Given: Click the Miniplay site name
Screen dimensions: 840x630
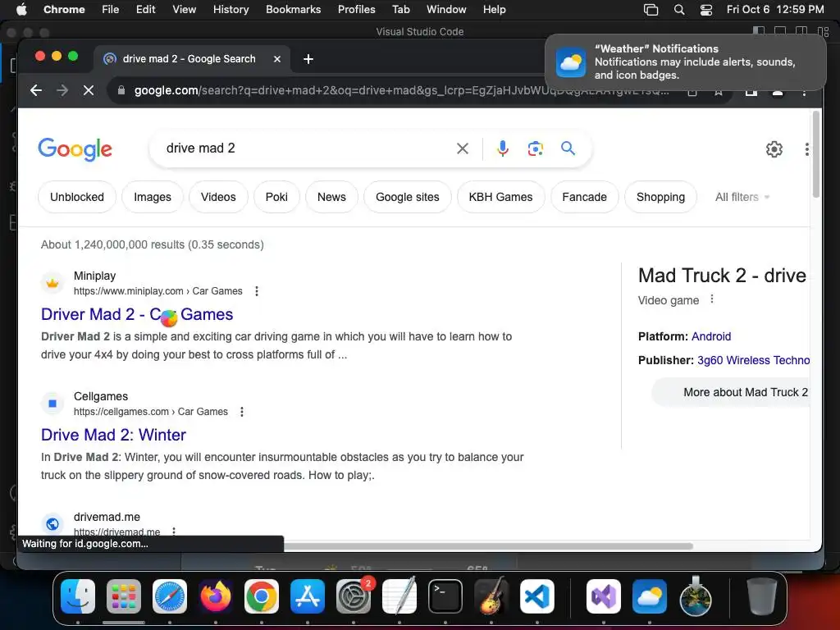Looking at the screenshot, I should 95,276.
